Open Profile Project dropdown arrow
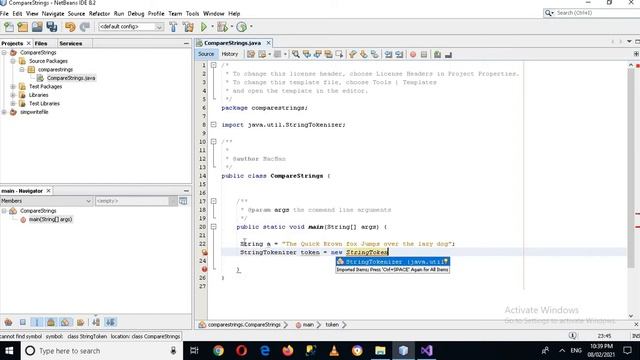The width and height of the screenshot is (640, 360). point(251,27)
